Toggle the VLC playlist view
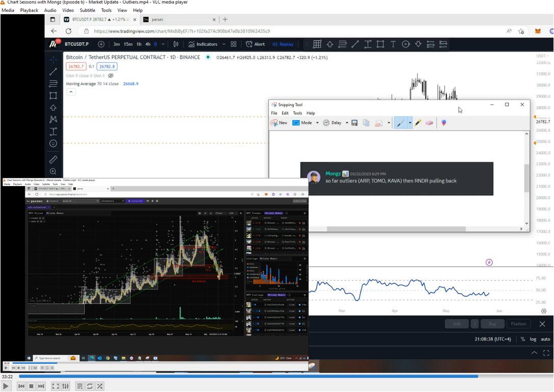The image size is (554, 392). pyautogui.click(x=80, y=386)
